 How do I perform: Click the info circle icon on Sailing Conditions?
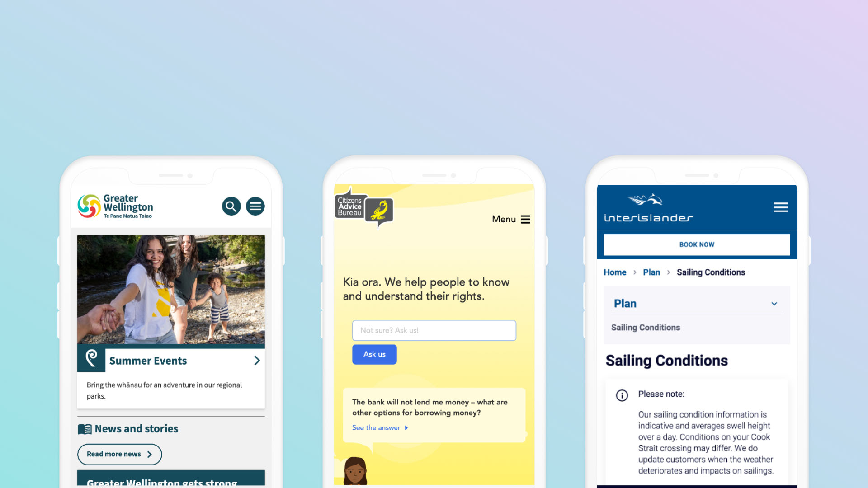622,394
